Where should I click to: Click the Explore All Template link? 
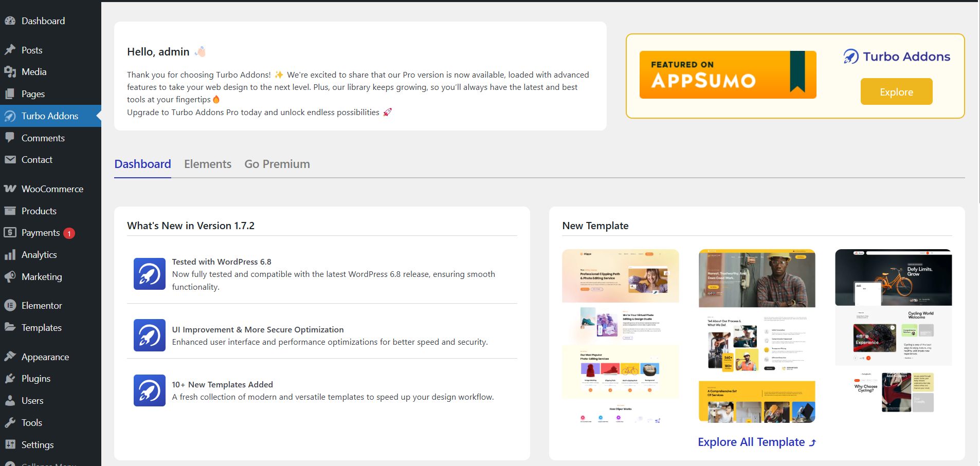pos(757,442)
